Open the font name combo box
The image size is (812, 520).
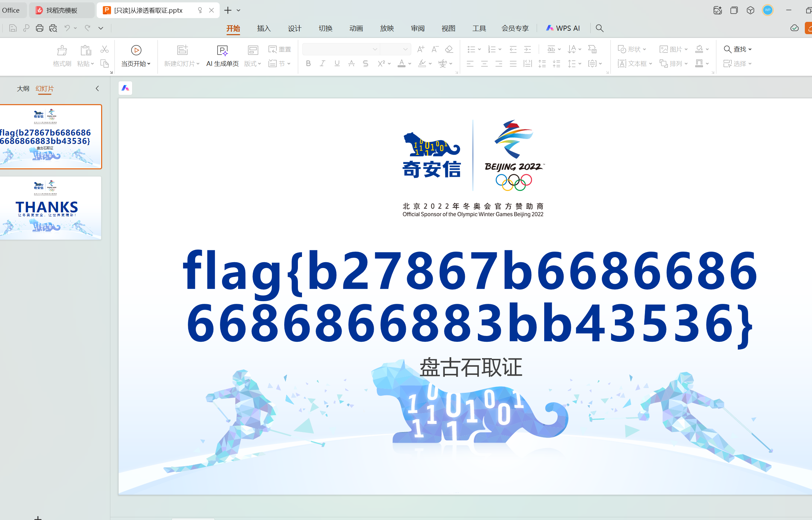(341, 50)
